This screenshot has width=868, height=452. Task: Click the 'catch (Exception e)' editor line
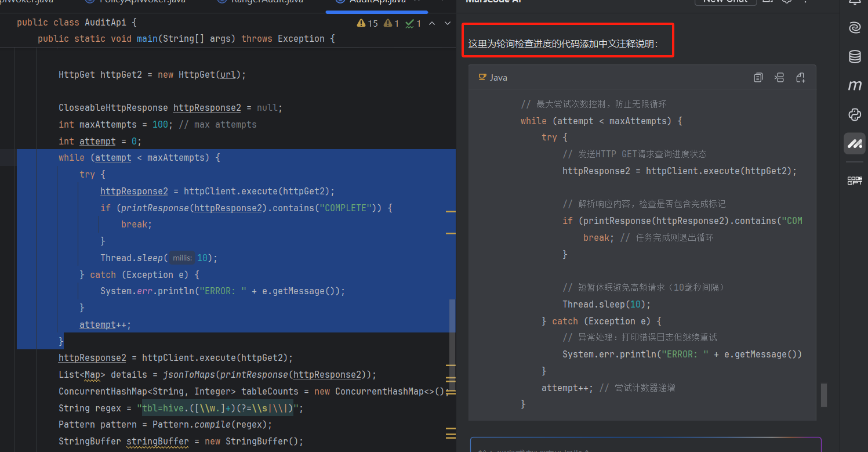point(140,274)
